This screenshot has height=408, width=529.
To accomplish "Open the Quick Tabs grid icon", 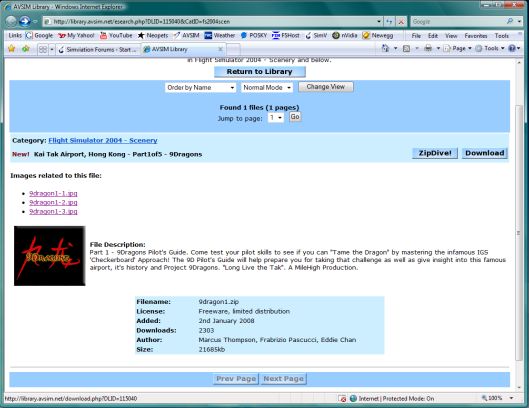I will coord(43,49).
